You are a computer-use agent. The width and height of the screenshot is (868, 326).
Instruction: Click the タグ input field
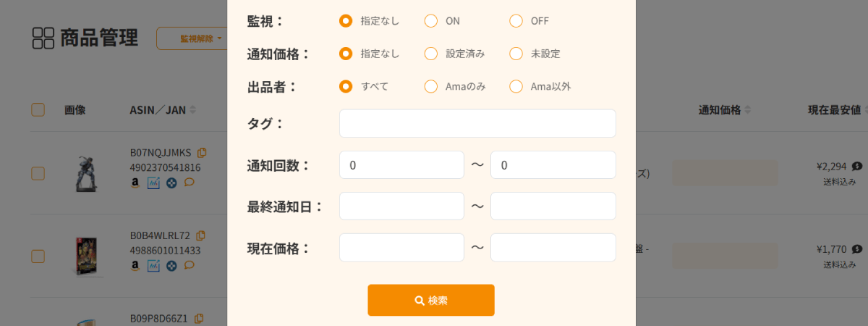point(477,123)
